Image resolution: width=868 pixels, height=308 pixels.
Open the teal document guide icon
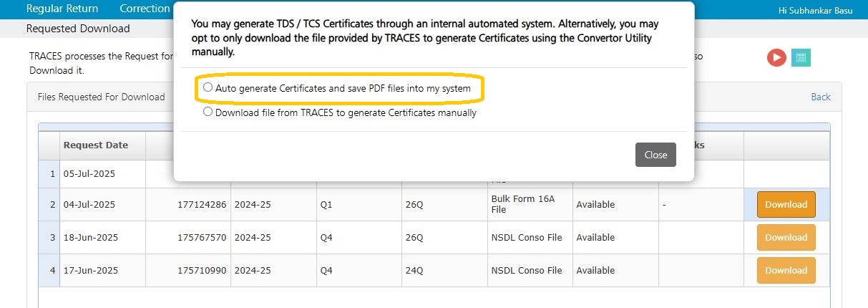coord(801,58)
